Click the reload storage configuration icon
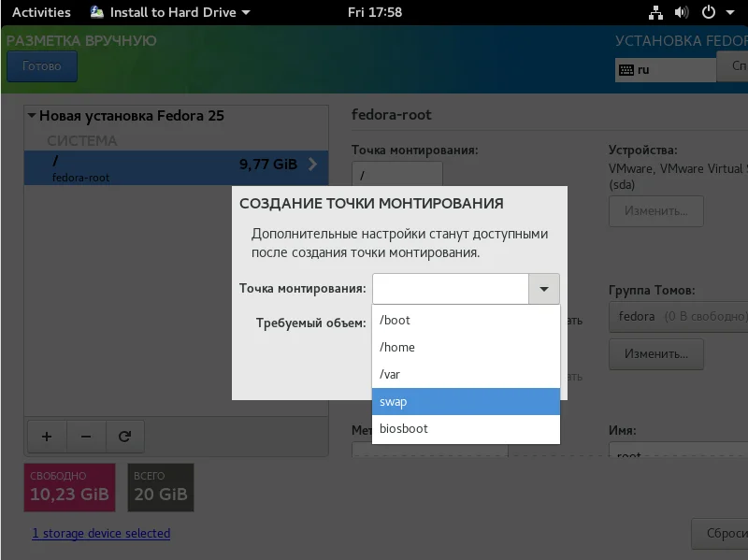748x560 pixels. [125, 437]
